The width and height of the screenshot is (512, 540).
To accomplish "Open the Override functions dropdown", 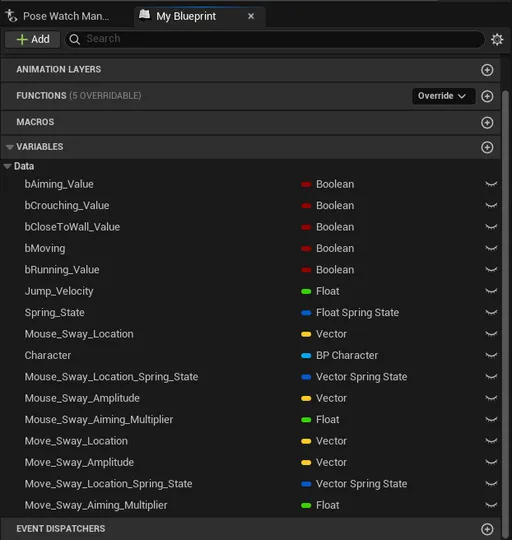I will [x=443, y=96].
